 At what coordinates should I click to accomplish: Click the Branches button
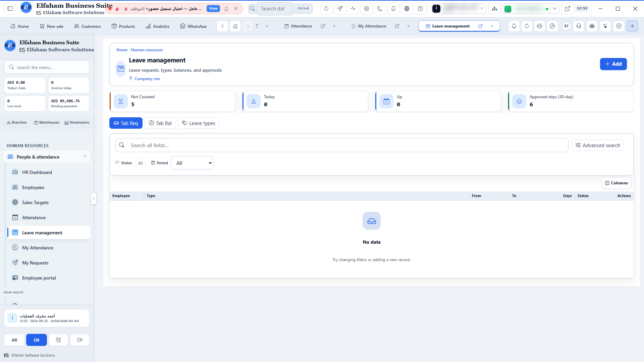pos(17,122)
